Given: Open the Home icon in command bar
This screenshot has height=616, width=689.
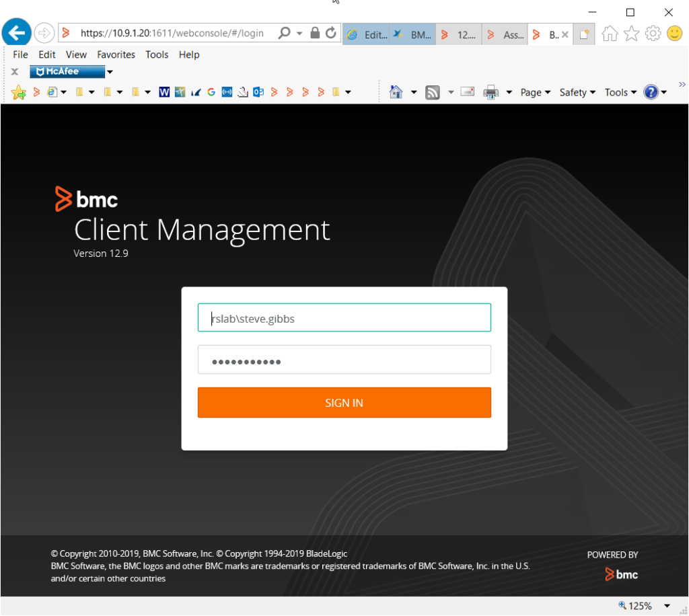Looking at the screenshot, I should [396, 92].
